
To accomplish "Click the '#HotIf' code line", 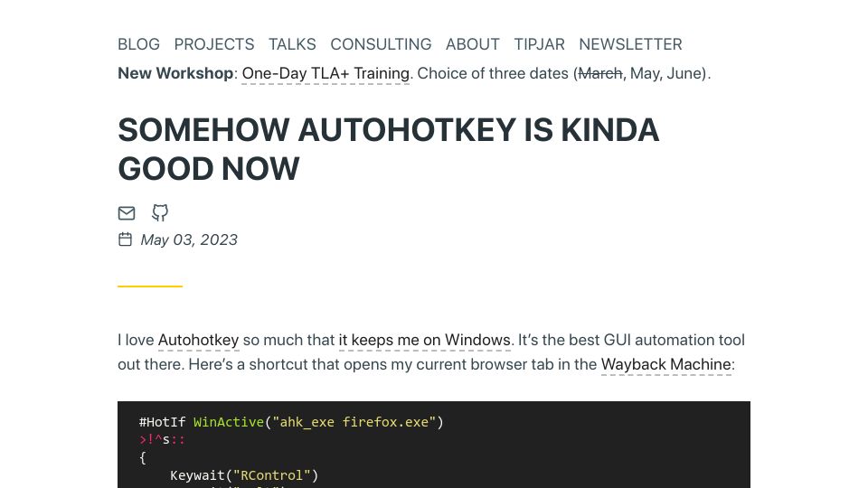I will (291, 422).
